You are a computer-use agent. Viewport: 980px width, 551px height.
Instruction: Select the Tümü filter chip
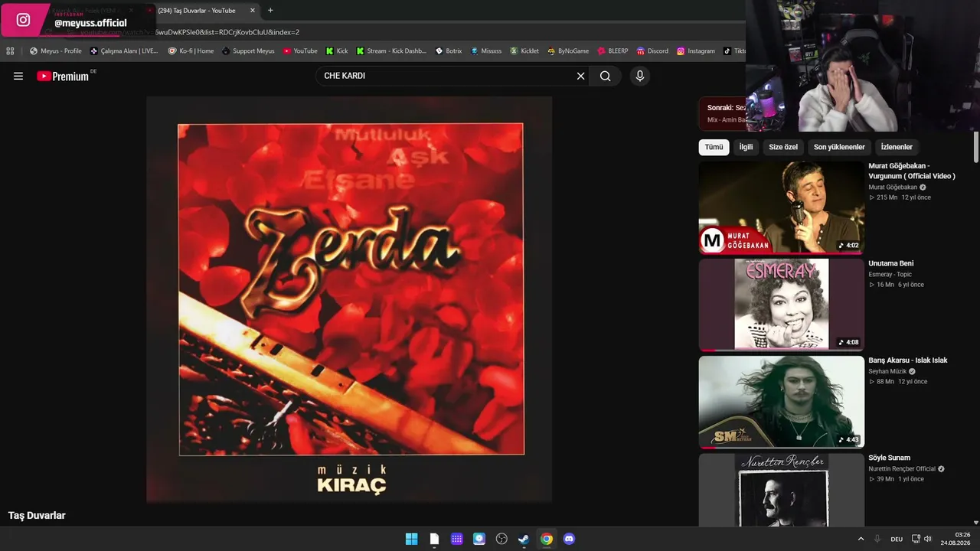tap(714, 147)
